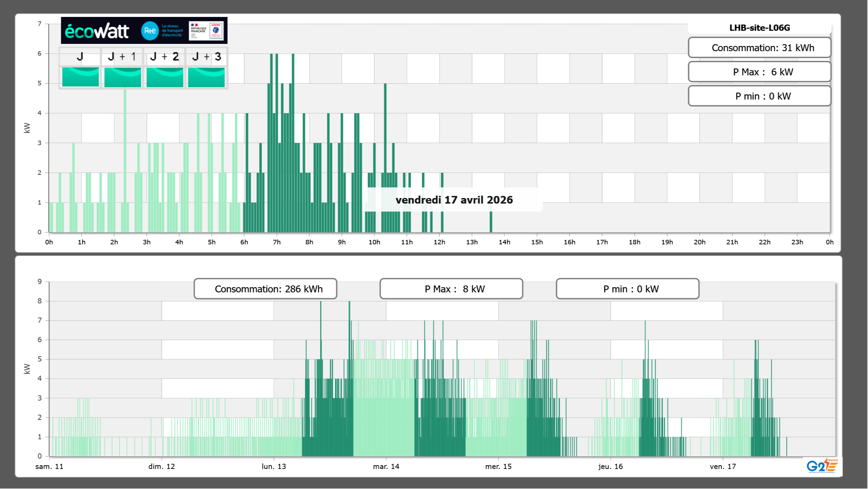Select the J + 1 forecast tab
The height and width of the screenshot is (489, 868).
pos(122,57)
